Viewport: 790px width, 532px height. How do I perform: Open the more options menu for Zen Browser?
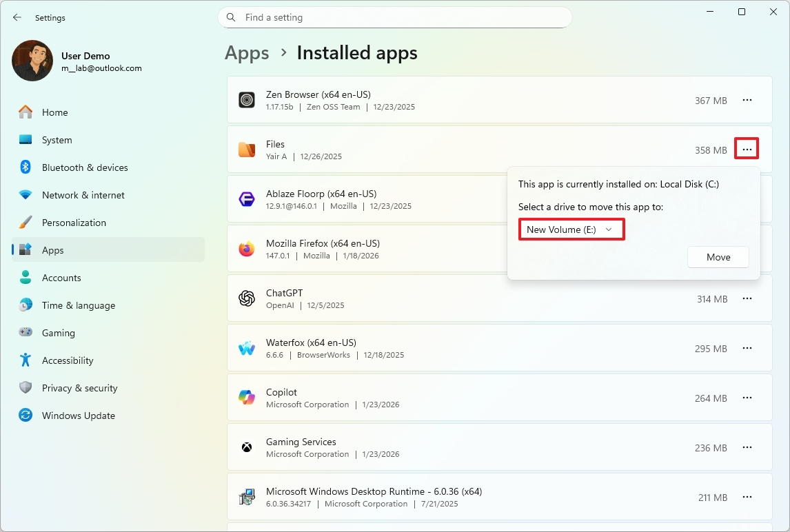[747, 101]
